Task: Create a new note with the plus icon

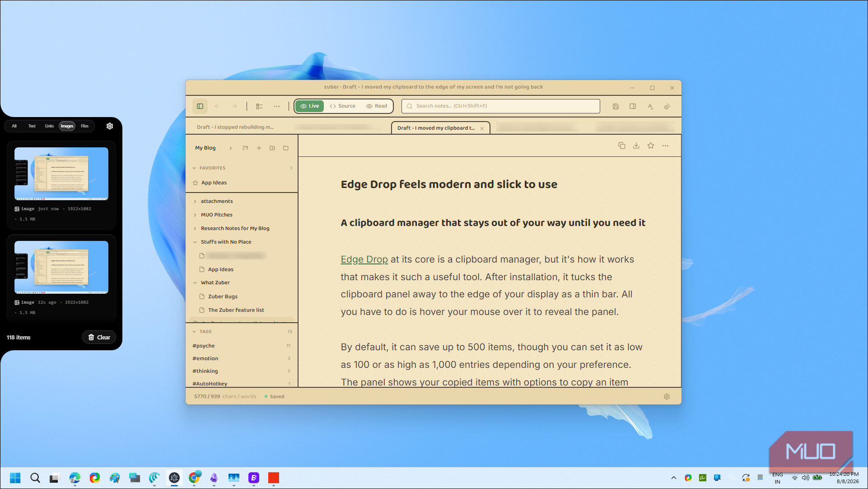Action: pyautogui.click(x=259, y=148)
